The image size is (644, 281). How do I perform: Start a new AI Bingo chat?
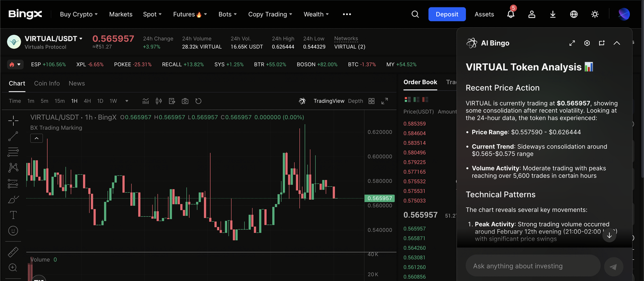point(602,43)
